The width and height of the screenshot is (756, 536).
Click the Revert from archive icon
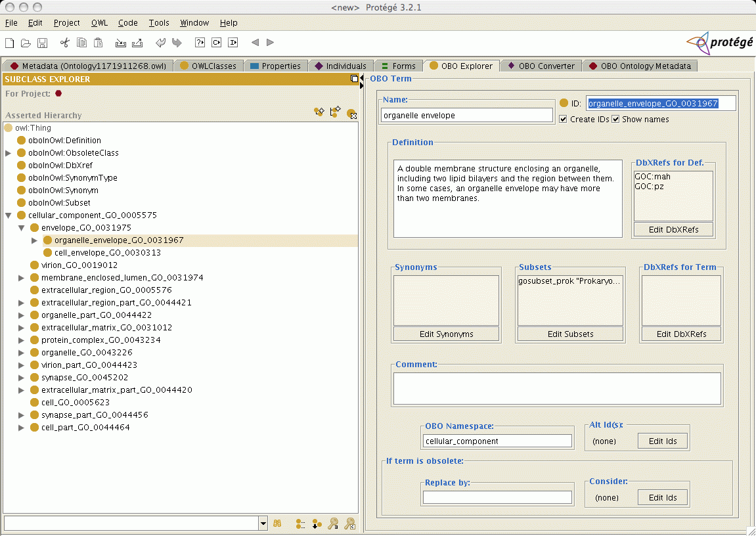[137, 43]
